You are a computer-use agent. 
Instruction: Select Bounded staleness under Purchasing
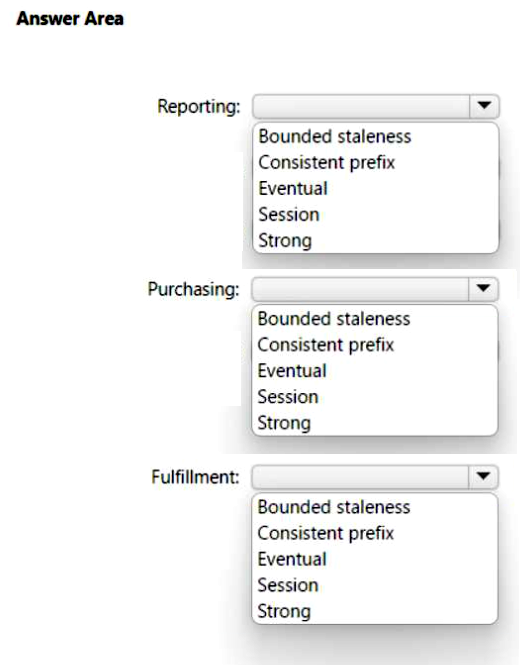coord(334,319)
